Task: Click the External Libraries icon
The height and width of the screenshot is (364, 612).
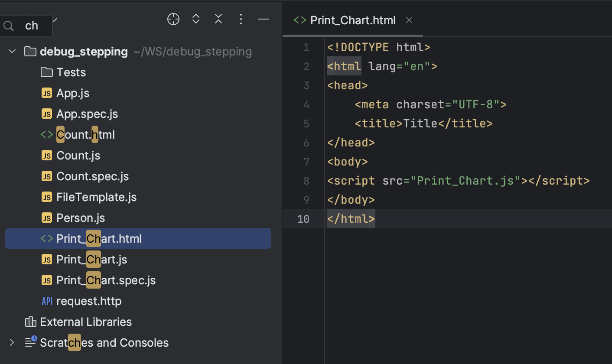Action: click(30, 322)
